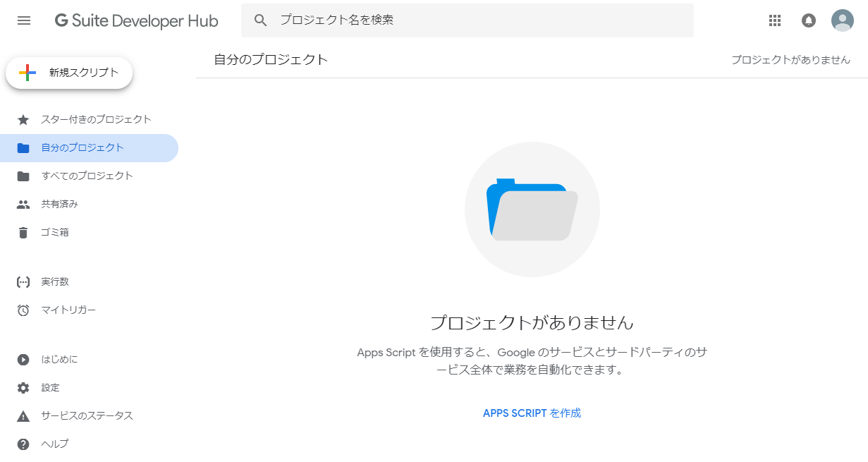This screenshot has height=462, width=868.
Task: Click APPS SCRIPT を作成 link
Action: pos(532,413)
